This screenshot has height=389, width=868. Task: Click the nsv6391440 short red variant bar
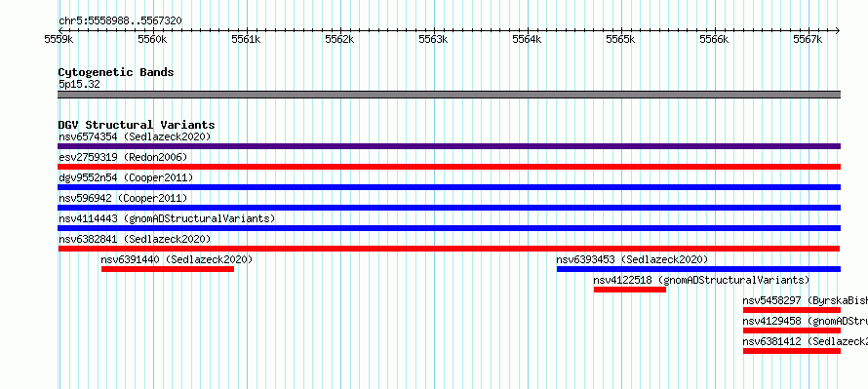tap(168, 269)
